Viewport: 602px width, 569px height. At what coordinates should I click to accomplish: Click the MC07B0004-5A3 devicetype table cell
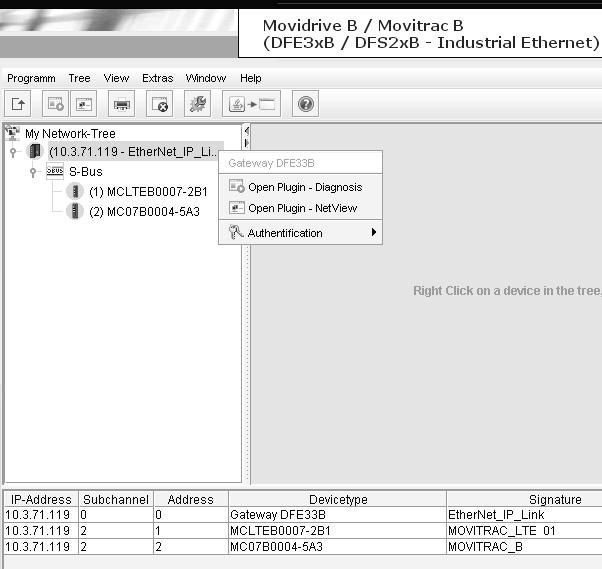click(338, 547)
